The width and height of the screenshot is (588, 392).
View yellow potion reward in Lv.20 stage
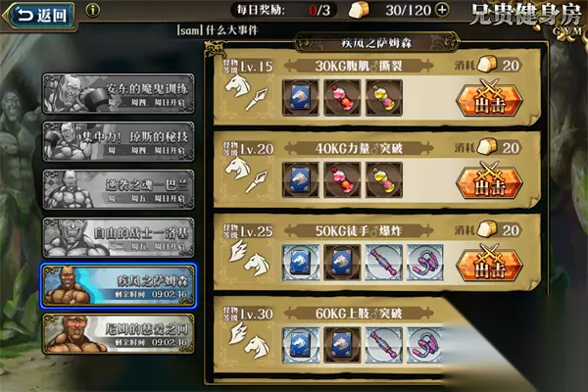(384, 180)
